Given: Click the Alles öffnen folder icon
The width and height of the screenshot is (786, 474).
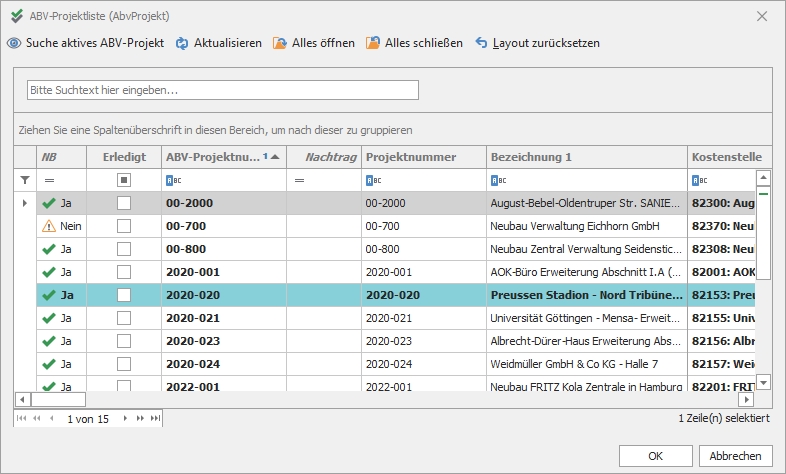Looking at the screenshot, I should 281,43.
